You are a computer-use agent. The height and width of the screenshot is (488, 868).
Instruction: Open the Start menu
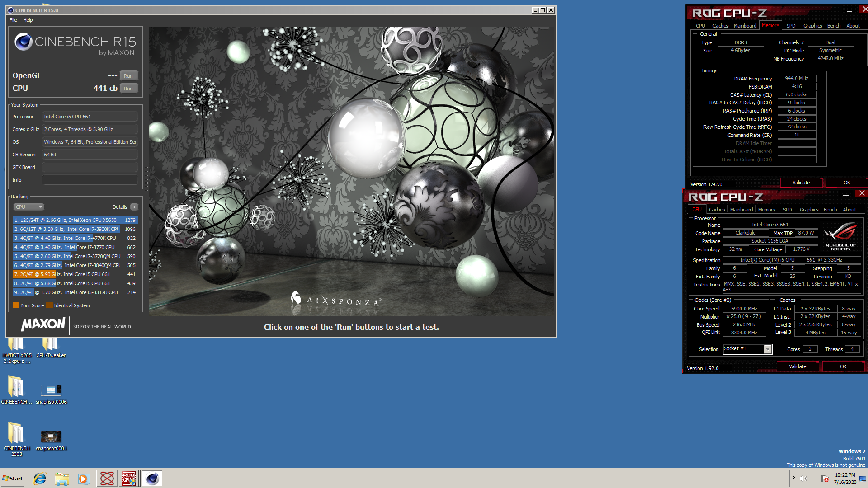point(13,479)
